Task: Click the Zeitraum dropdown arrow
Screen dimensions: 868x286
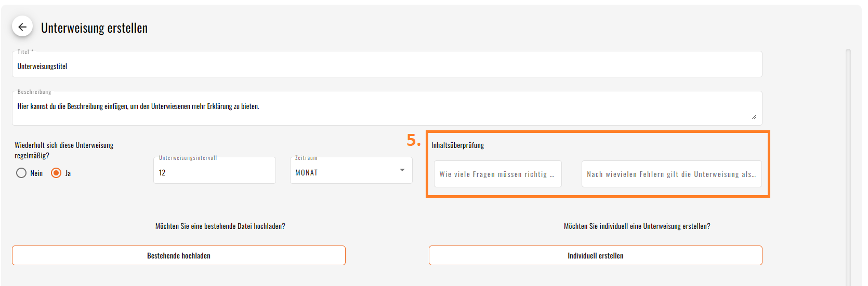Action: tap(402, 170)
